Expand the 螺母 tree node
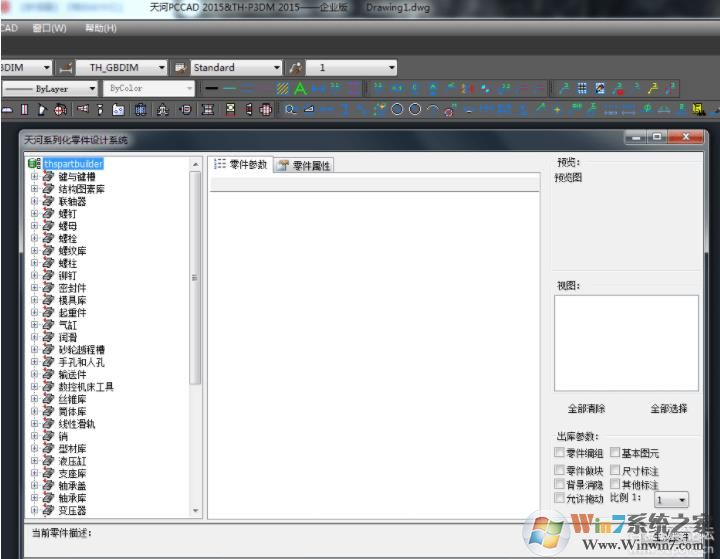 point(34,226)
